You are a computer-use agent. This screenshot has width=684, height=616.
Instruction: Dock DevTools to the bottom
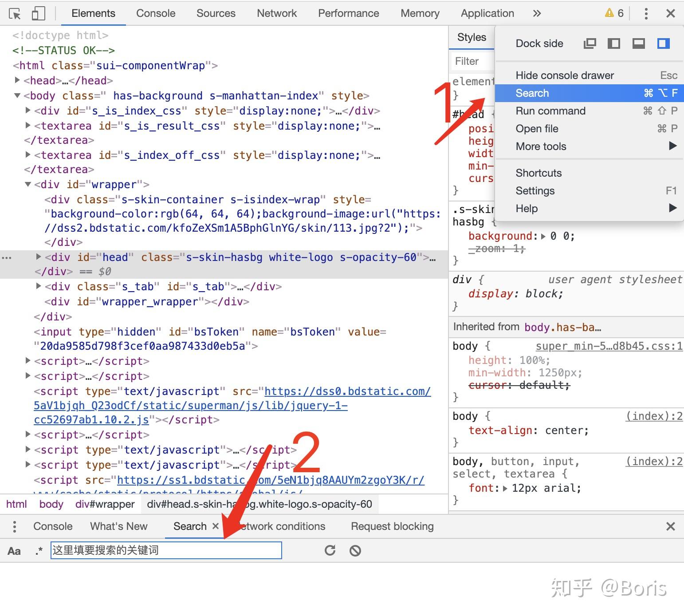point(639,43)
